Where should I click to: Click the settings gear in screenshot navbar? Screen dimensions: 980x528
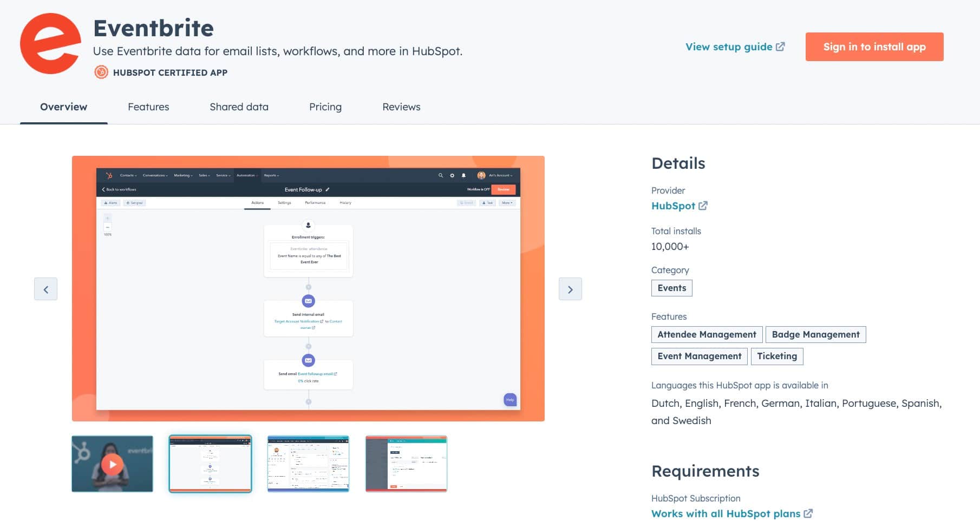click(x=452, y=175)
